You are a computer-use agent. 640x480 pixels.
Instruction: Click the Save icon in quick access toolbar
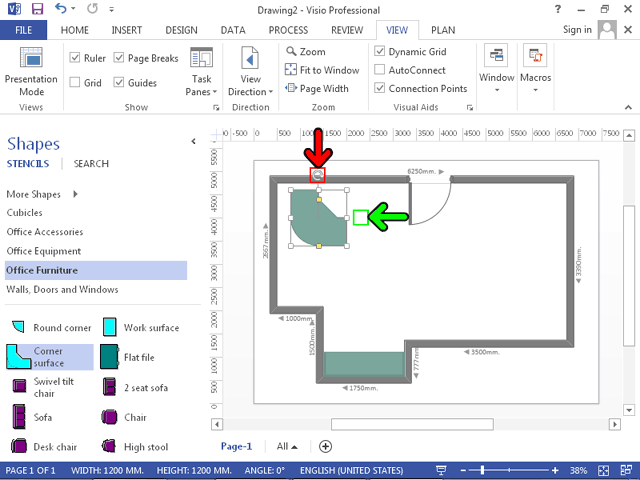[x=37, y=9]
